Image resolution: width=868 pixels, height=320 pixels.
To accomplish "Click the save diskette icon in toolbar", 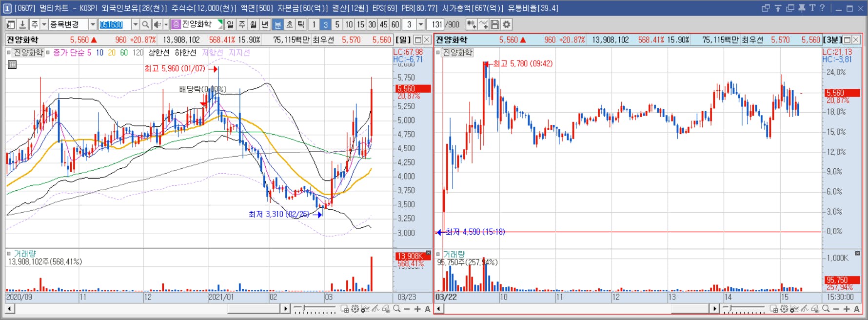I will click(495, 24).
